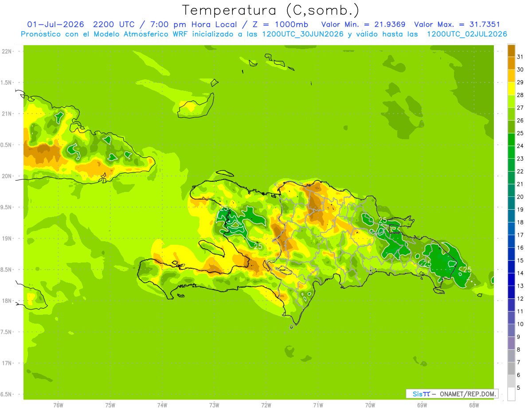532x411 pixels.
Task: Click the '72W' longitude axis label
Action: 266,405
